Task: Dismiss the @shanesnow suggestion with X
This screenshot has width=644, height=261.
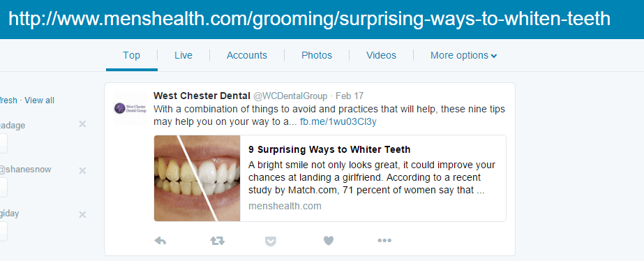Action: 82,170
